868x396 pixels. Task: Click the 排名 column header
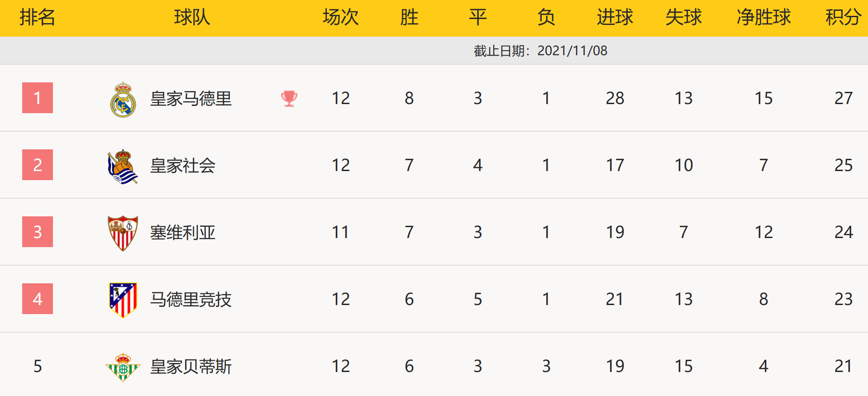(x=38, y=18)
